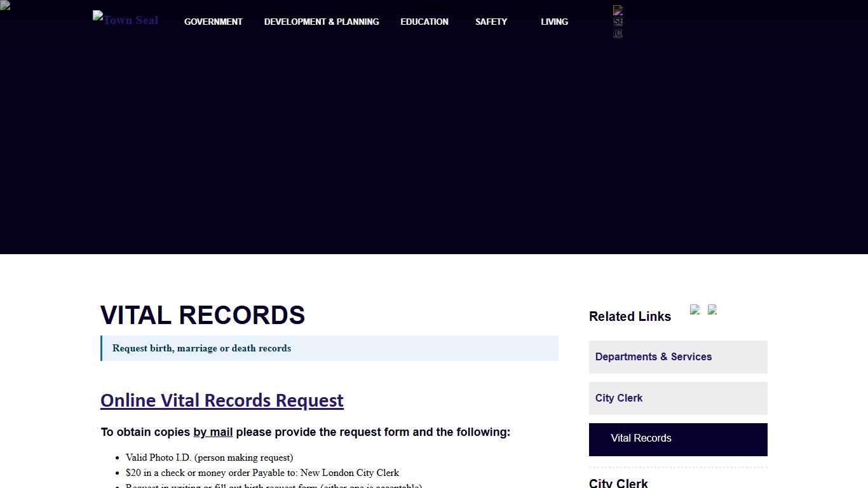
Task: Open the search icon in the header
Action: tap(617, 11)
